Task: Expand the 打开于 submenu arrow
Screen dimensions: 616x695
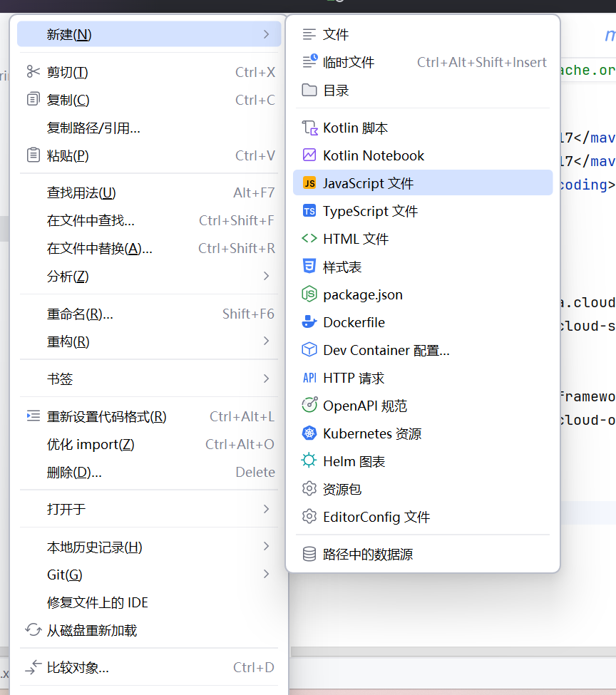Action: pos(266,509)
